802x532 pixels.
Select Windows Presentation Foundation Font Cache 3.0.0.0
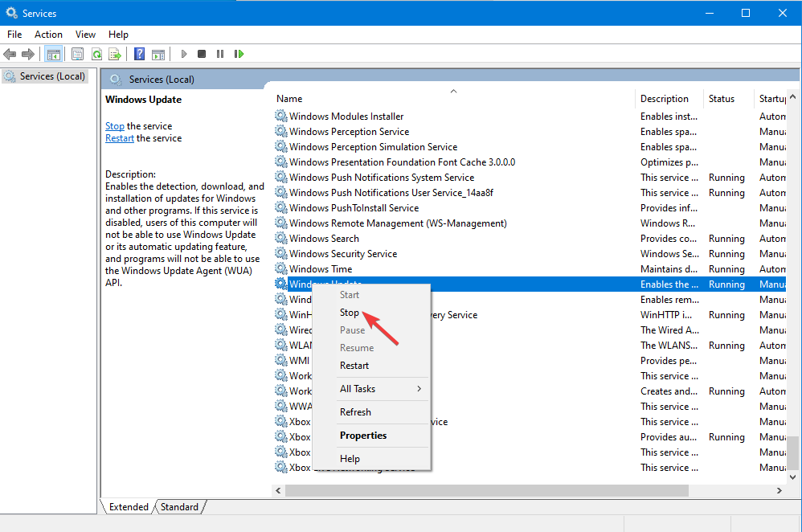[x=402, y=162]
